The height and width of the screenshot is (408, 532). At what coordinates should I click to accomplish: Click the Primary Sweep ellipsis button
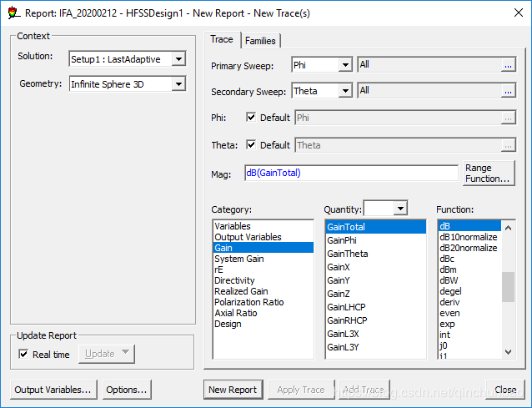pos(508,64)
